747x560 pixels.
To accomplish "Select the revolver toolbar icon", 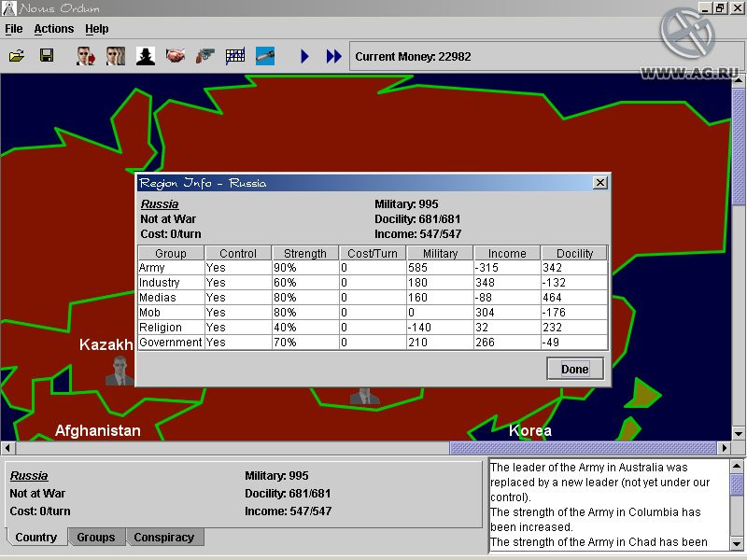I will (205, 56).
